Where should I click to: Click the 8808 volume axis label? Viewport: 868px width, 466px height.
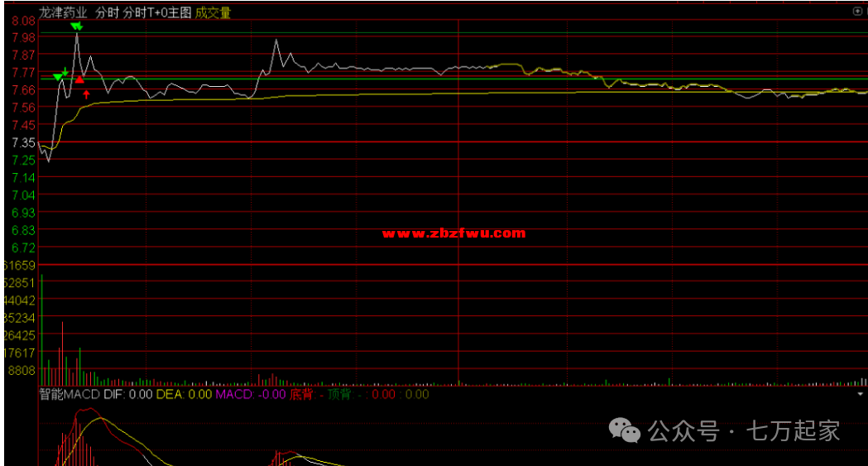pyautogui.click(x=22, y=370)
